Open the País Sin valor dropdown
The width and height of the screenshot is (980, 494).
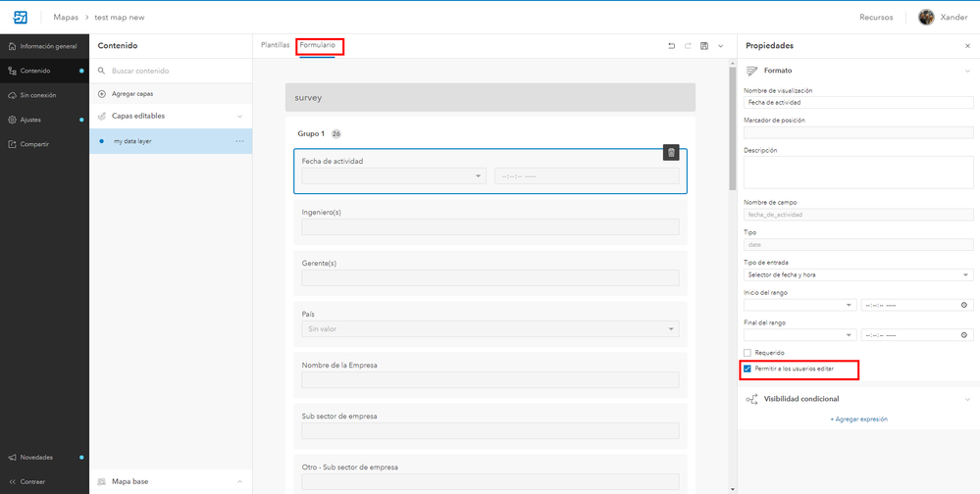click(x=490, y=329)
